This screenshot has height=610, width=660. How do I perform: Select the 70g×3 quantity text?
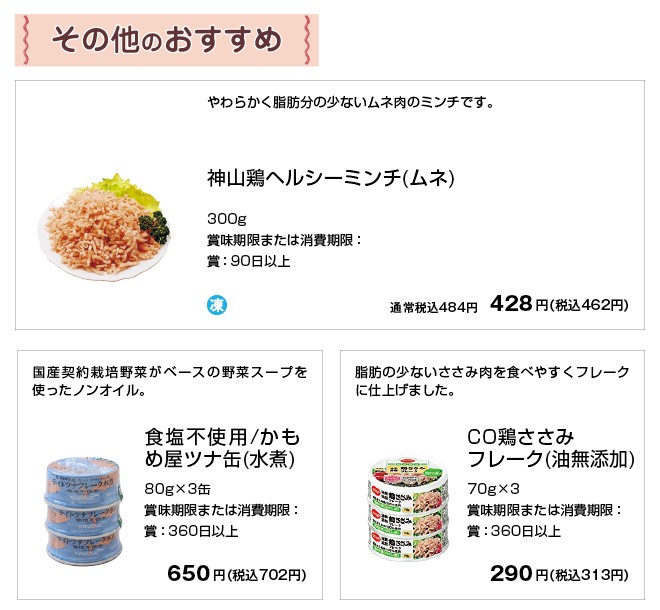click(x=493, y=489)
